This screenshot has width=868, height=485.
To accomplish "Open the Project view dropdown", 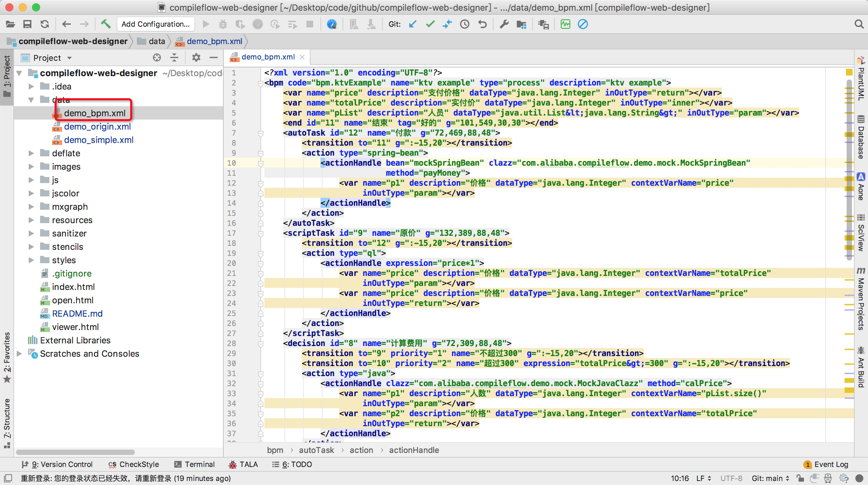I will point(69,58).
